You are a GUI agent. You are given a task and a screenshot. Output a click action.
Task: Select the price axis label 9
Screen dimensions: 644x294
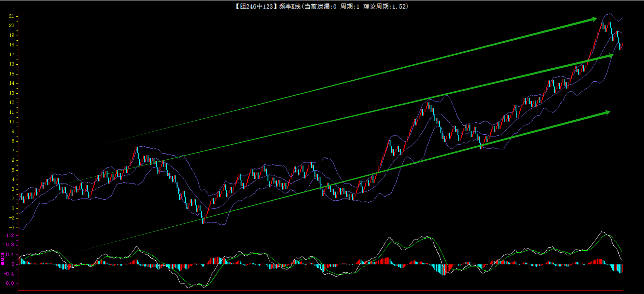click(x=13, y=132)
